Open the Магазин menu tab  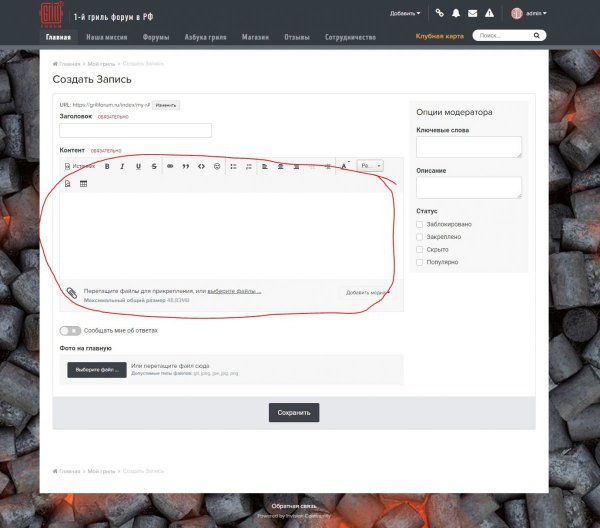(254, 37)
